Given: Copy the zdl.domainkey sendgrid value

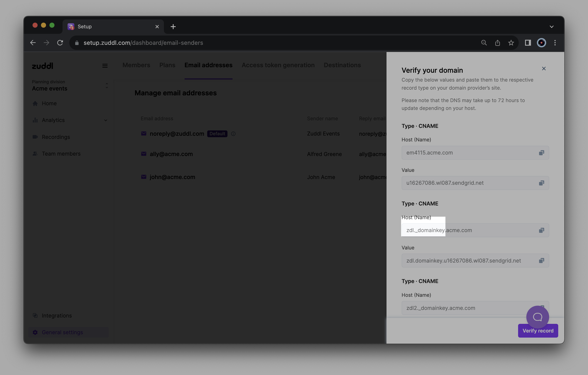Looking at the screenshot, I should tap(541, 261).
